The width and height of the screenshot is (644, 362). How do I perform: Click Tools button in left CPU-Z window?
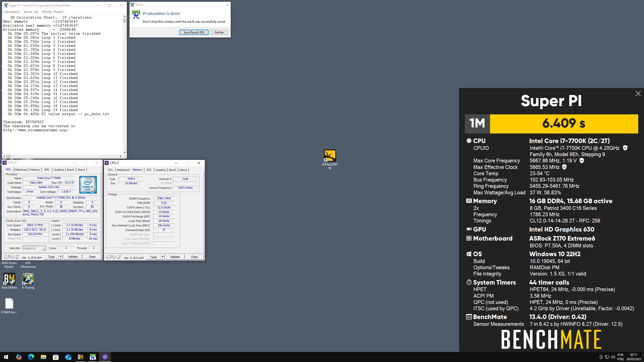tap(51, 257)
